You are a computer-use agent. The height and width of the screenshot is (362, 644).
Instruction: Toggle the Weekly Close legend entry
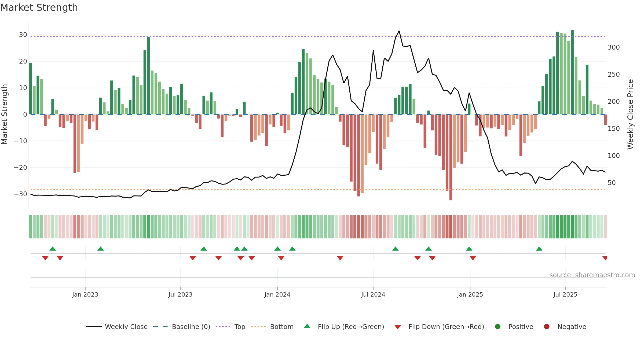(117, 327)
